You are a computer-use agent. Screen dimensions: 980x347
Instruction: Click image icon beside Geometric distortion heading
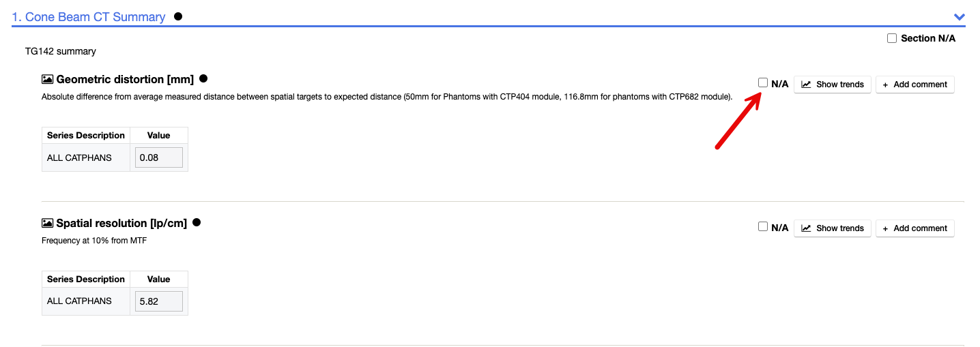(x=47, y=79)
